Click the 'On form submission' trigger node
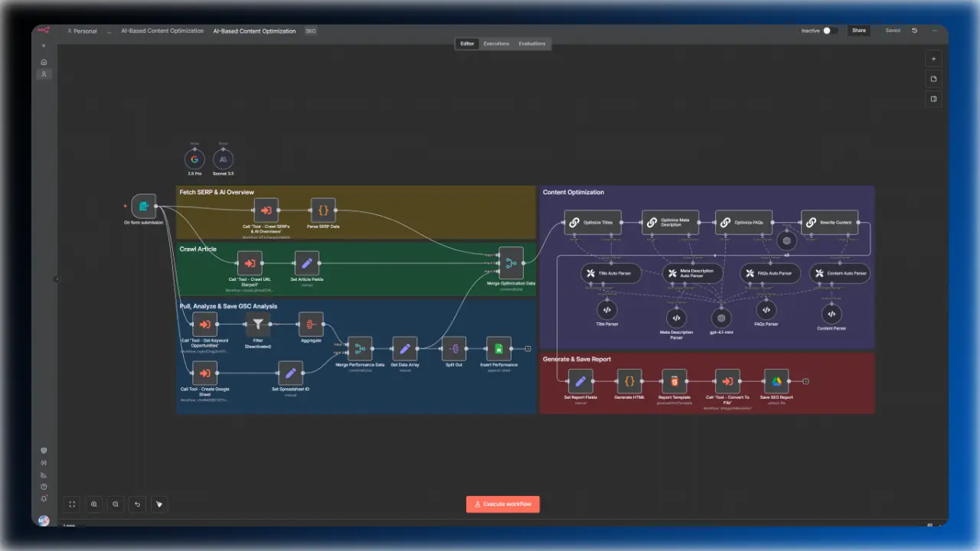The image size is (980, 551). pos(143,206)
